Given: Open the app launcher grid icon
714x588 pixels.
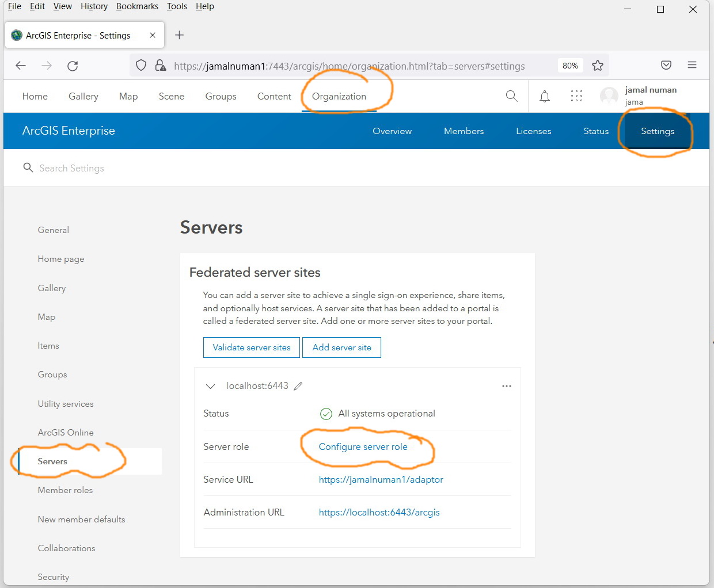Looking at the screenshot, I should pos(576,96).
